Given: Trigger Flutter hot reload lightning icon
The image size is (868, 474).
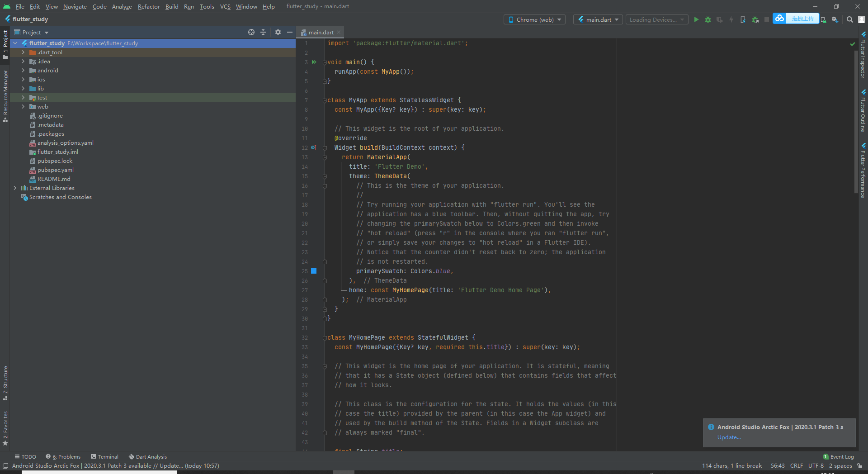Looking at the screenshot, I should (x=731, y=19).
